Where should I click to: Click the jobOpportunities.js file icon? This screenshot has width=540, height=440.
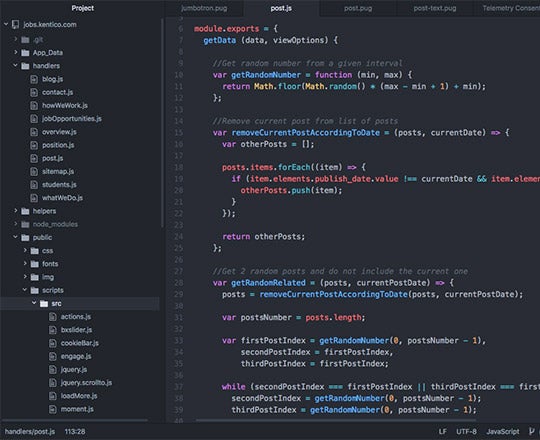[34, 119]
